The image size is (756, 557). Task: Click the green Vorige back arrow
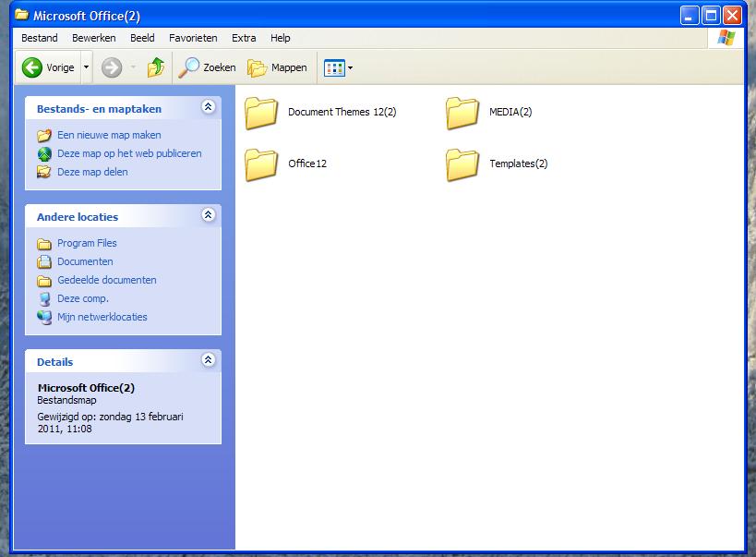[32, 67]
